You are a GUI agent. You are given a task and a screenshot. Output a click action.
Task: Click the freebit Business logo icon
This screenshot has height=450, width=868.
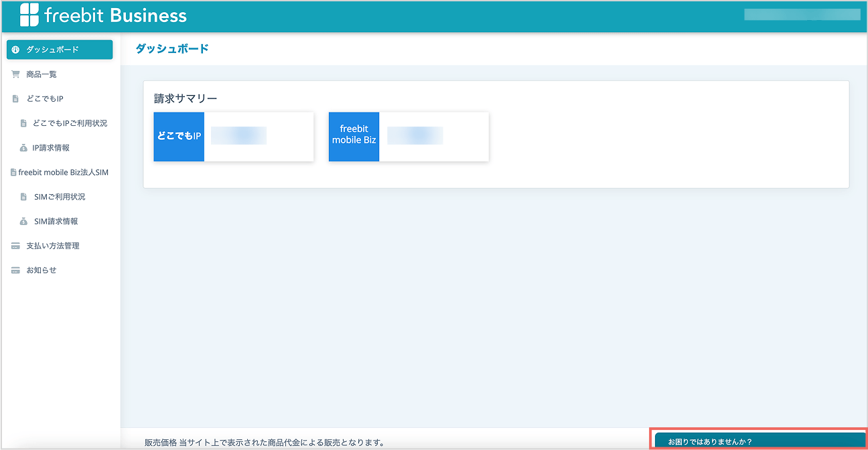click(x=29, y=15)
